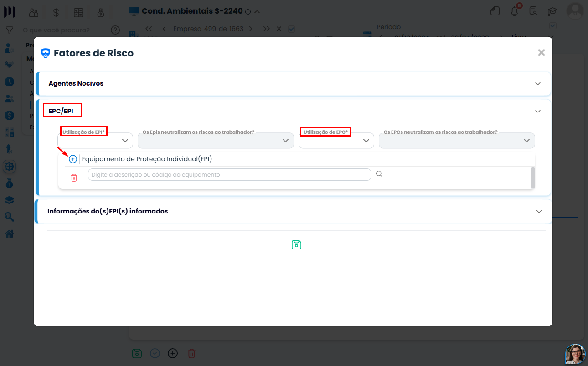Open the handshake module in left sidebar

9,65
